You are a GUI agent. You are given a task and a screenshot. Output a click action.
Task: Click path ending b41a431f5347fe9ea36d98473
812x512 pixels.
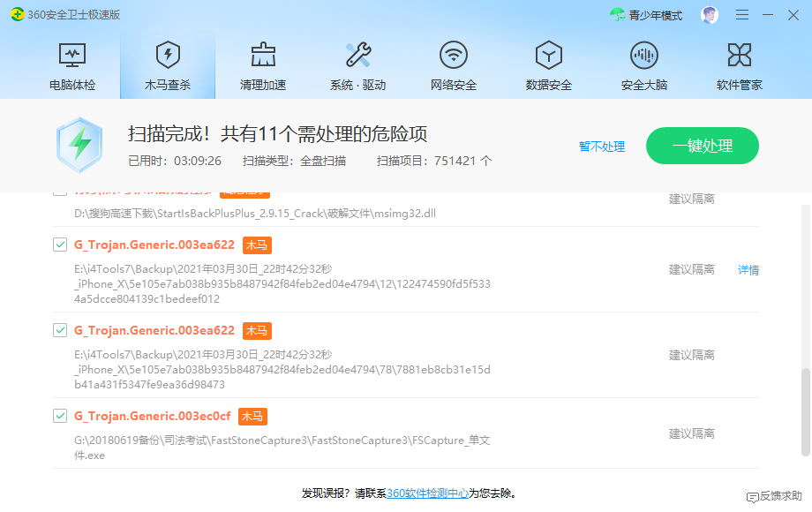pos(282,369)
